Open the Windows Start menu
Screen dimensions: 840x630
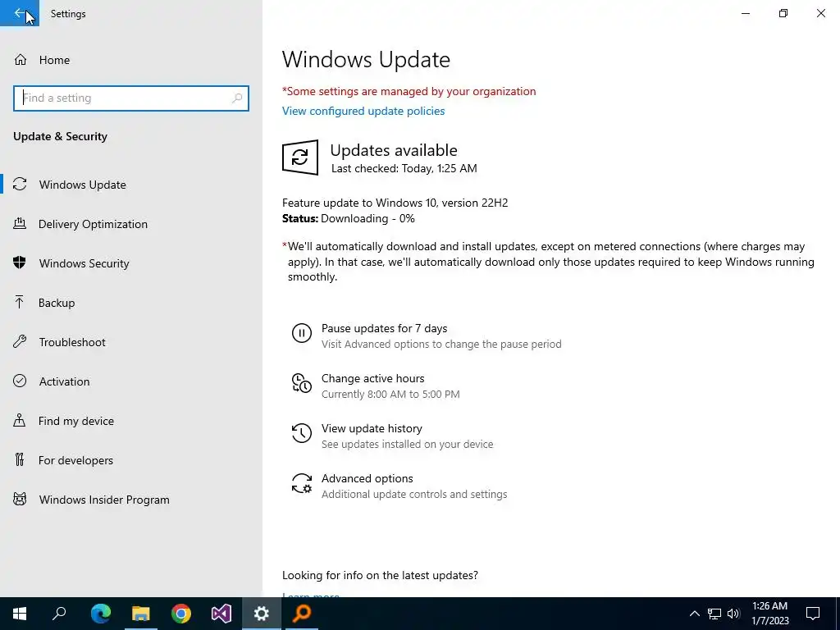pos(20,614)
